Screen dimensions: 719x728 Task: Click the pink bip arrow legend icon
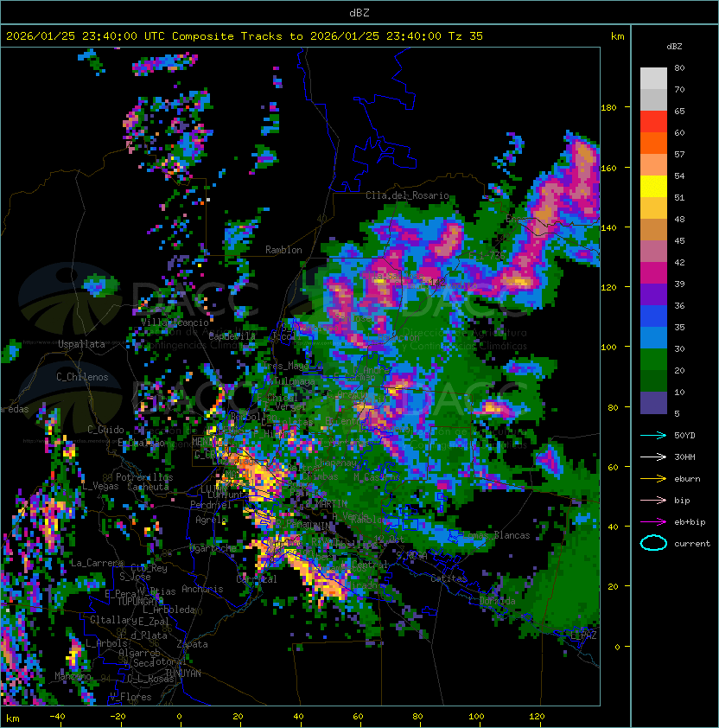(653, 500)
